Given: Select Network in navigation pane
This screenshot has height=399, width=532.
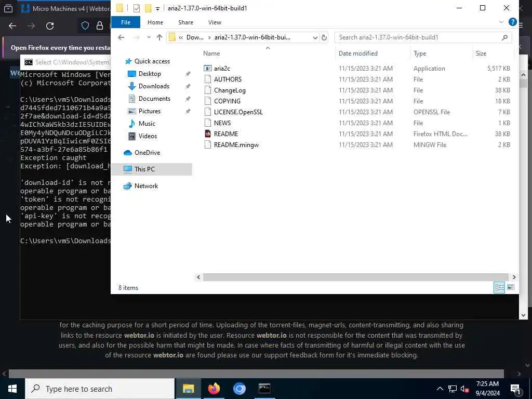Looking at the screenshot, I should (146, 186).
